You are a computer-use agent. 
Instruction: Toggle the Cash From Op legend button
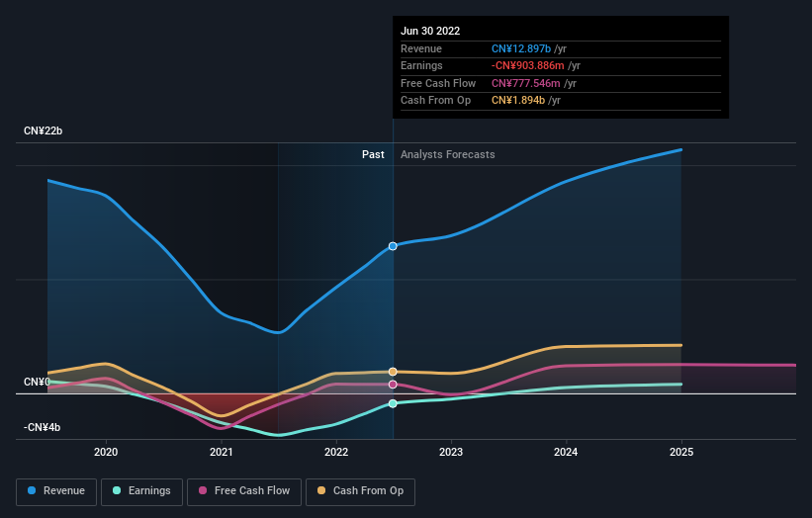pyautogui.click(x=360, y=491)
